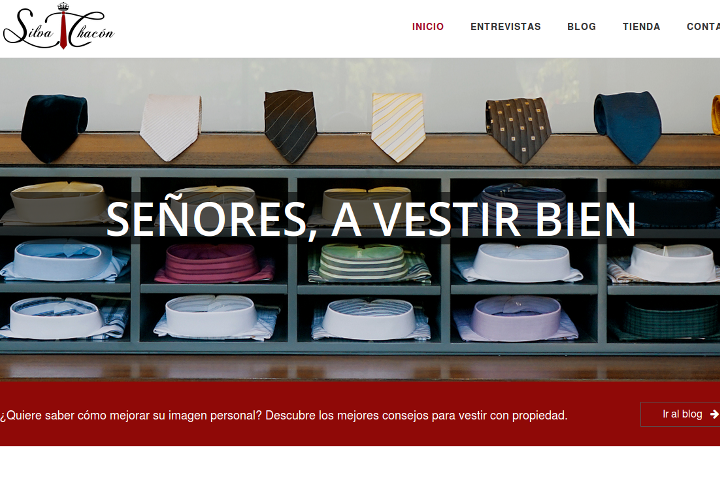Click the brown tie with square pattern
720x480 pixels.
(x=519, y=130)
